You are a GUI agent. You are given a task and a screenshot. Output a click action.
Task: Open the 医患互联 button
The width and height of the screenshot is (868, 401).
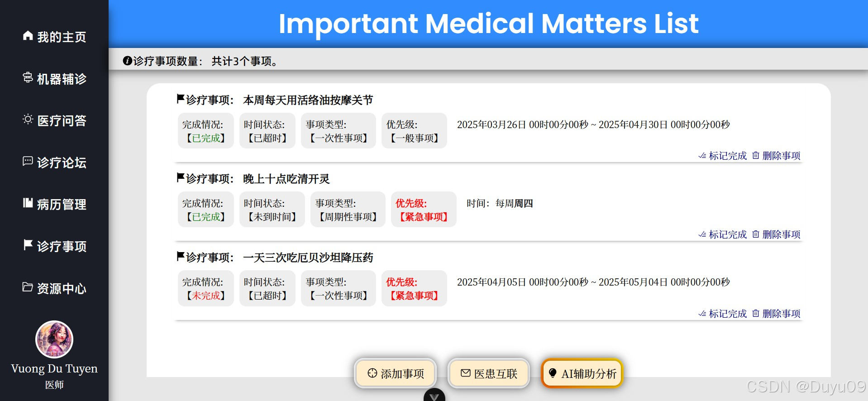(x=489, y=373)
